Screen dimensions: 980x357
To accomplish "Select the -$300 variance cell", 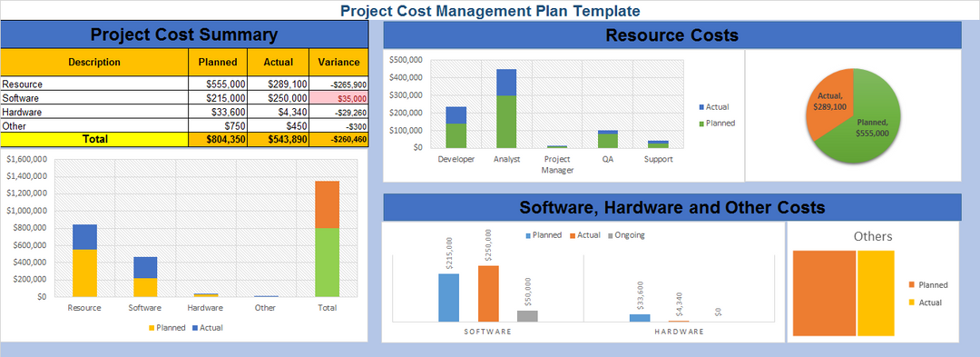I will click(338, 125).
